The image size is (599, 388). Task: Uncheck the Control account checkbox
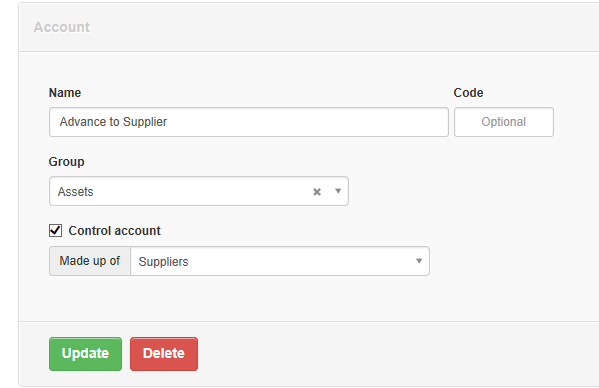coord(55,231)
